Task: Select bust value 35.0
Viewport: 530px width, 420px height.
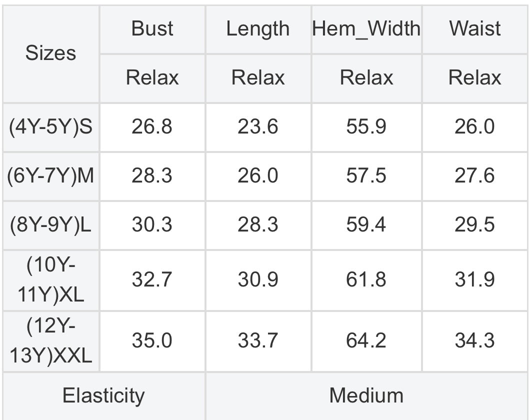Action: tap(152, 341)
